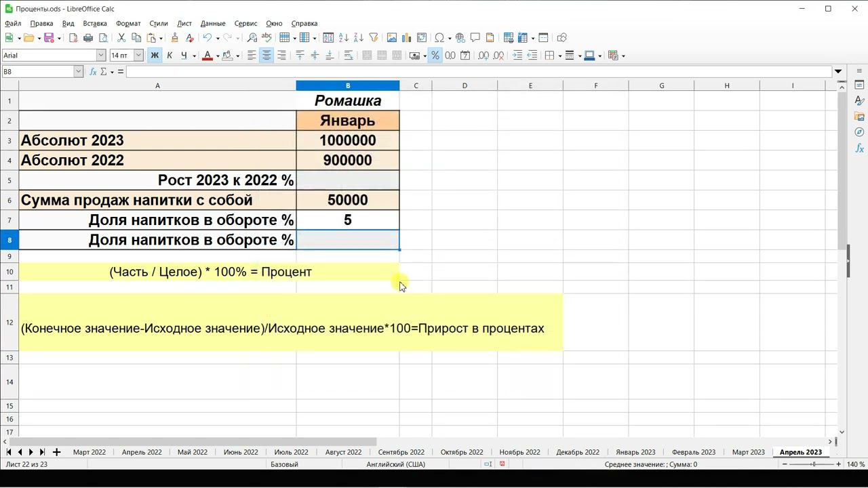The image size is (868, 488).
Task: Open the borders dropdown arrow
Action: tap(559, 56)
